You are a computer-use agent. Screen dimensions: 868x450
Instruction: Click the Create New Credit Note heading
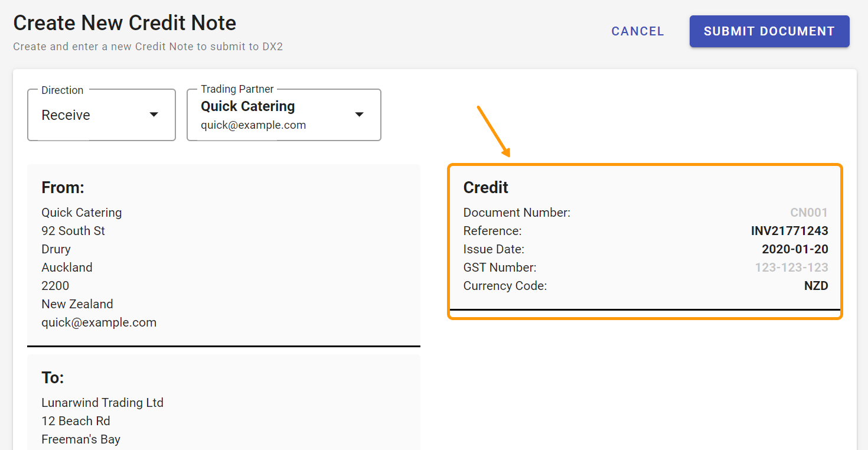pos(125,22)
